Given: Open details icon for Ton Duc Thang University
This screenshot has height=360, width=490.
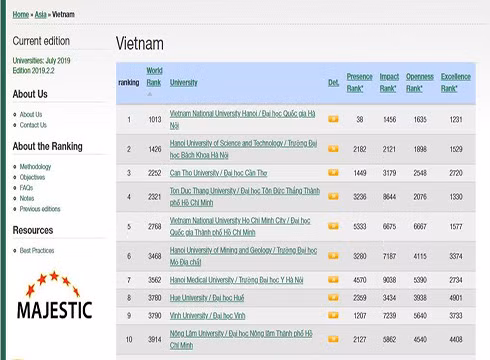Looking at the screenshot, I should point(333,196).
